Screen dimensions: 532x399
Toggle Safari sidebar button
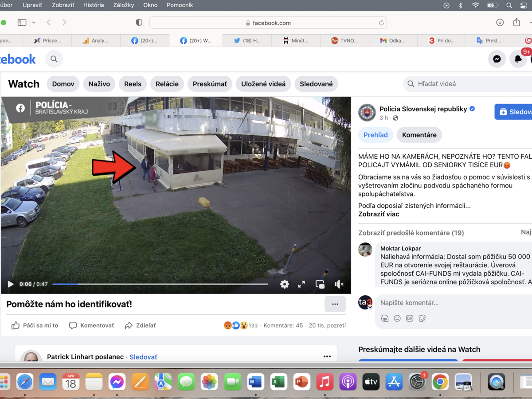[x=22, y=23]
